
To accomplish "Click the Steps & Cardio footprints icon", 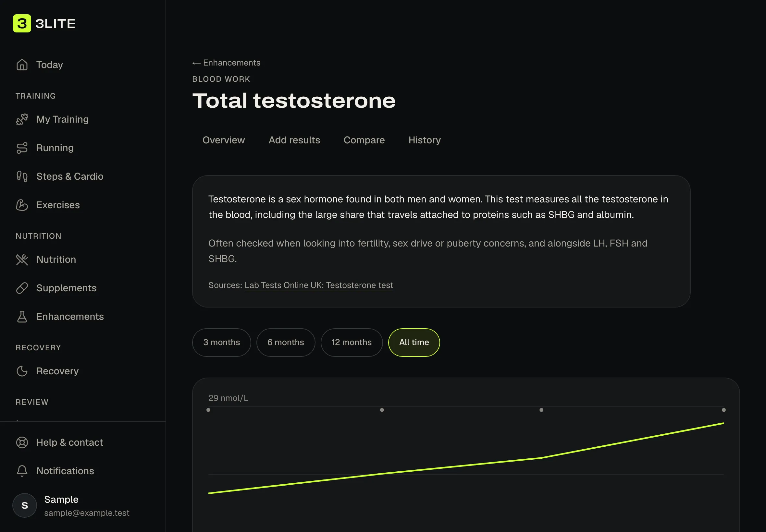I will coord(22,176).
